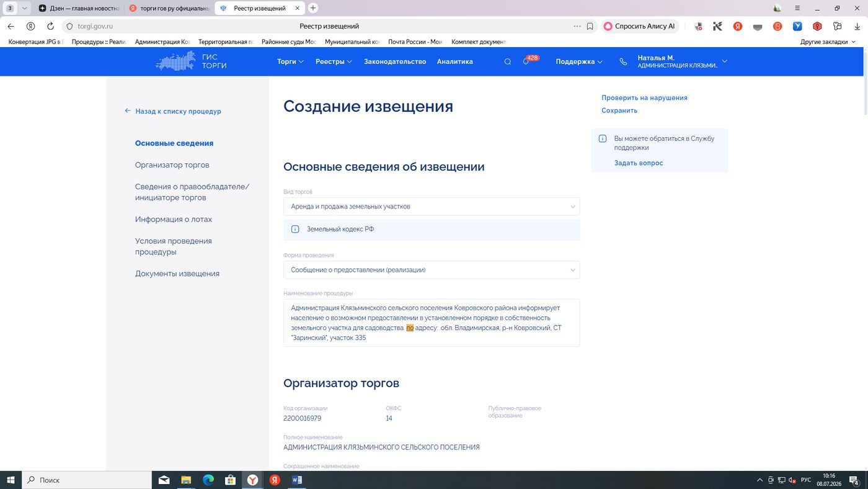This screenshot has width=868, height=489.
Task: Click the red keyhole extension icon
Action: (817, 26)
